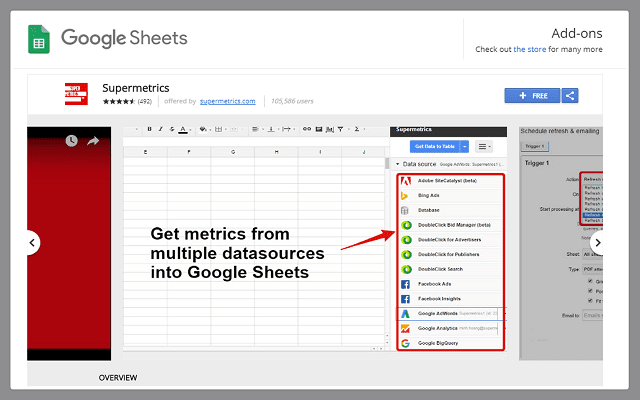This screenshot has height=400, width=640.
Task: Click the Watch later clock icon
Action: tap(71, 141)
